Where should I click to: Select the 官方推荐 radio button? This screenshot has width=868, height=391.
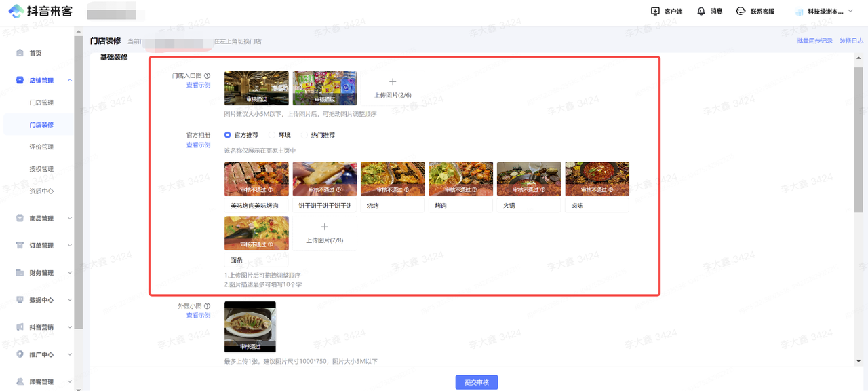click(x=228, y=135)
